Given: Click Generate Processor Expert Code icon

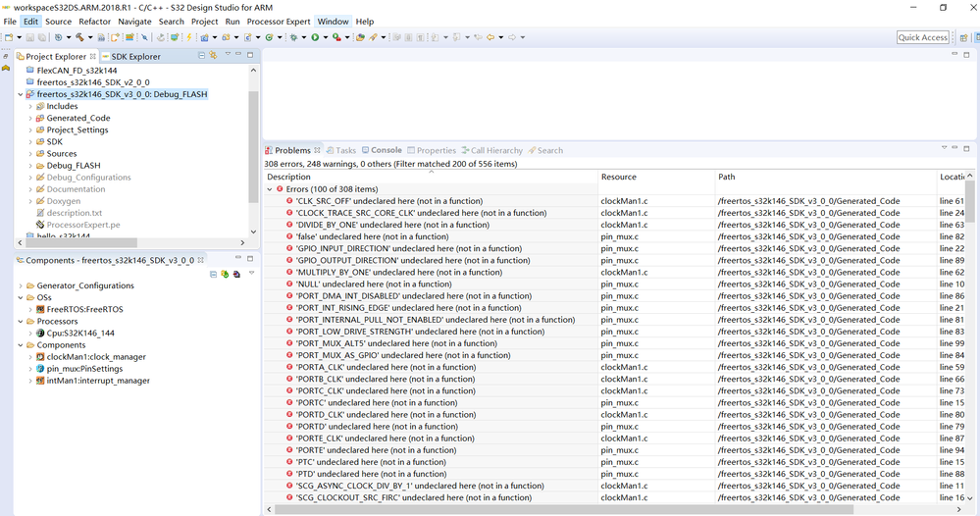Looking at the screenshot, I should [225, 275].
